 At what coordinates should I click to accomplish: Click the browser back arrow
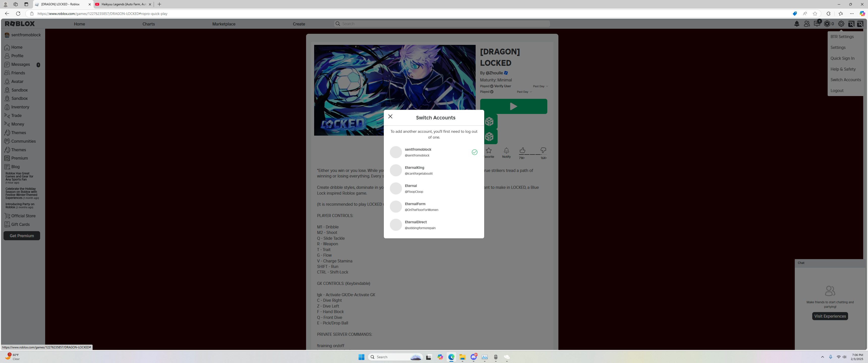(x=7, y=14)
